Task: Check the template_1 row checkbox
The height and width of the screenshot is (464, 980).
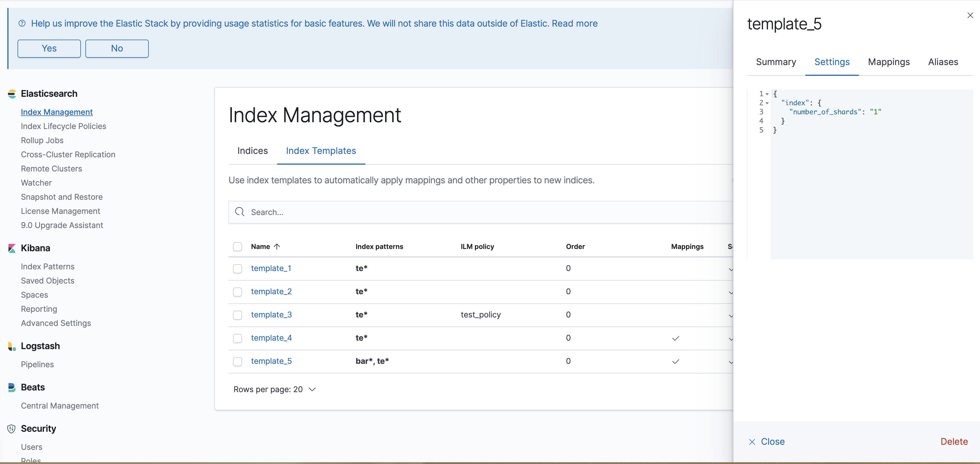Action: click(x=238, y=269)
